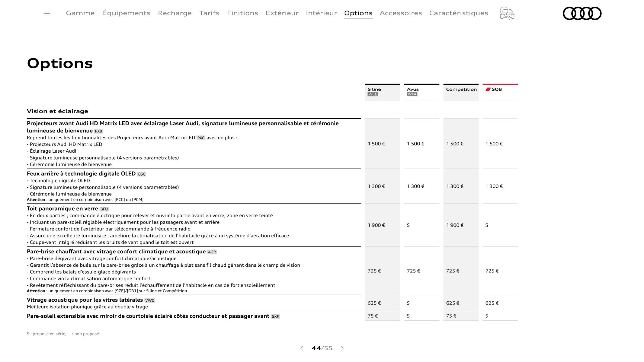Click SQ8 S value for Toit panoramique
The image size is (644, 362).
coord(487,225)
